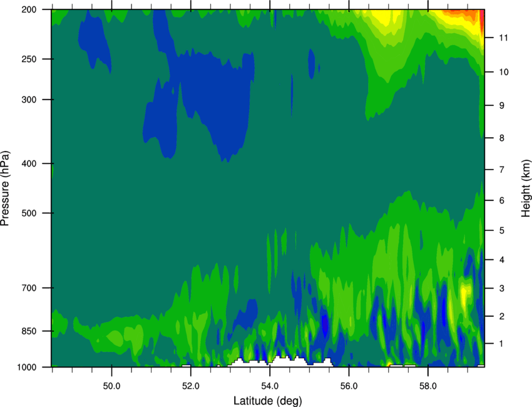532x407 pixels.
Task: Click the 'Height (km)' axis title
Action: click(526, 188)
